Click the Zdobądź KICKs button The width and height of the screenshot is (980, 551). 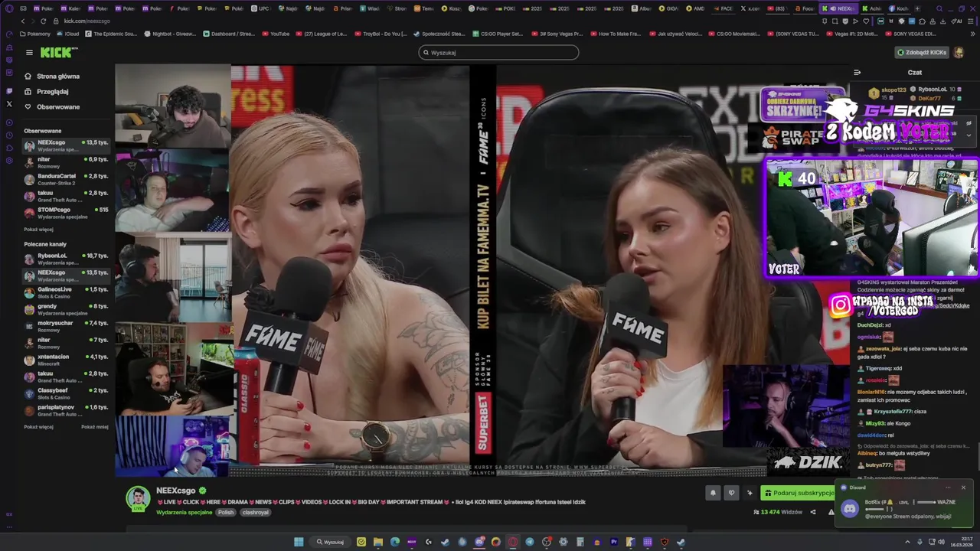922,53
